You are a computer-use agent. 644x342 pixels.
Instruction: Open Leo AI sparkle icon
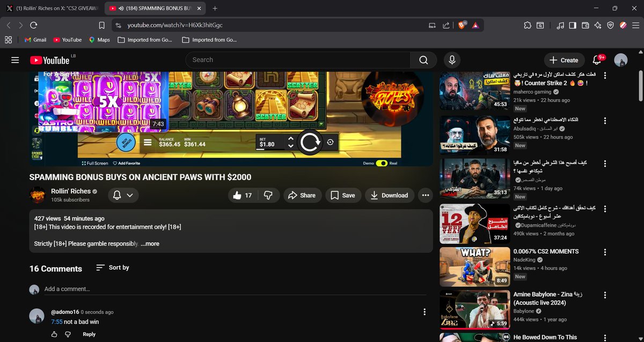pyautogui.click(x=598, y=25)
